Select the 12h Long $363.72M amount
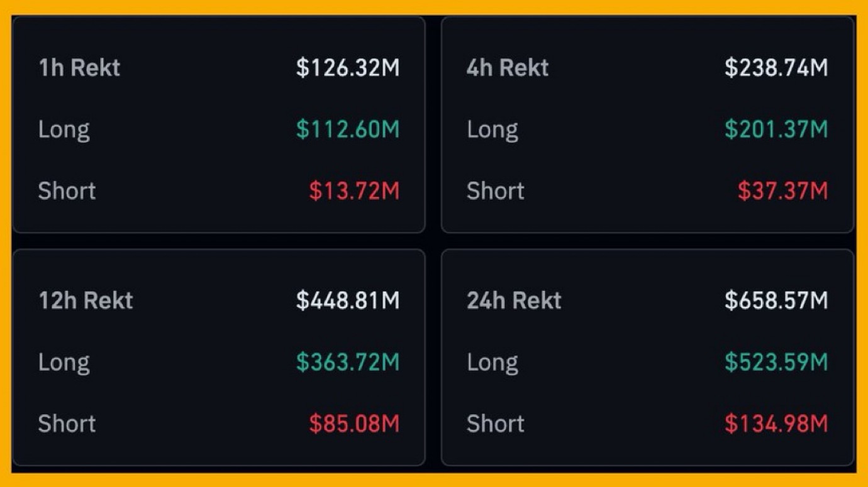The height and width of the screenshot is (487, 868). point(348,362)
